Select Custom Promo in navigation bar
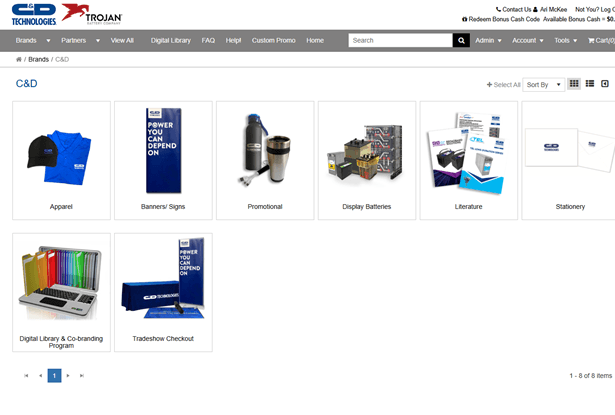The width and height of the screenshot is (615, 415). pos(273,40)
